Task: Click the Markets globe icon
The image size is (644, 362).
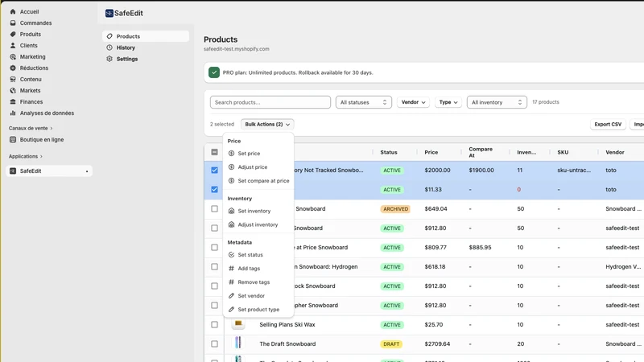Action: pyautogui.click(x=13, y=90)
